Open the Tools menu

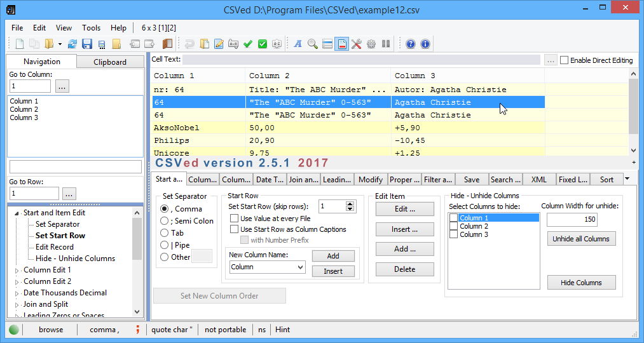click(91, 28)
